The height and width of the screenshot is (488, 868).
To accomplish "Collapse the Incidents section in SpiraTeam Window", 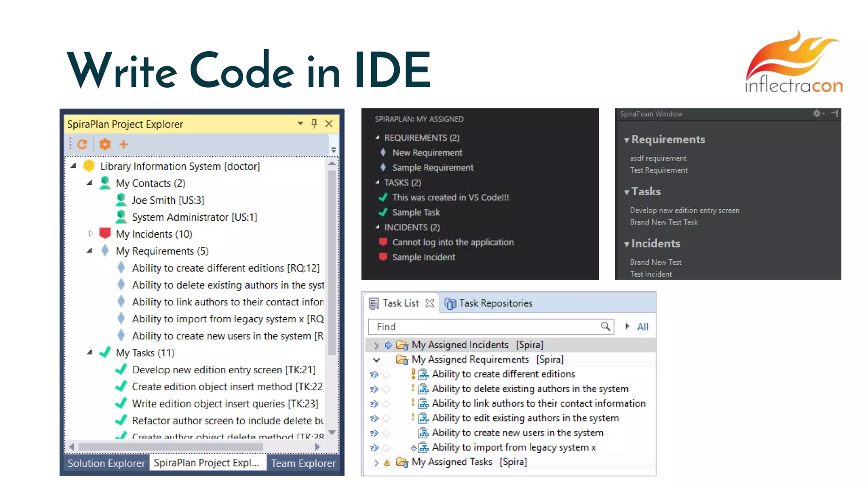I will 627,244.
